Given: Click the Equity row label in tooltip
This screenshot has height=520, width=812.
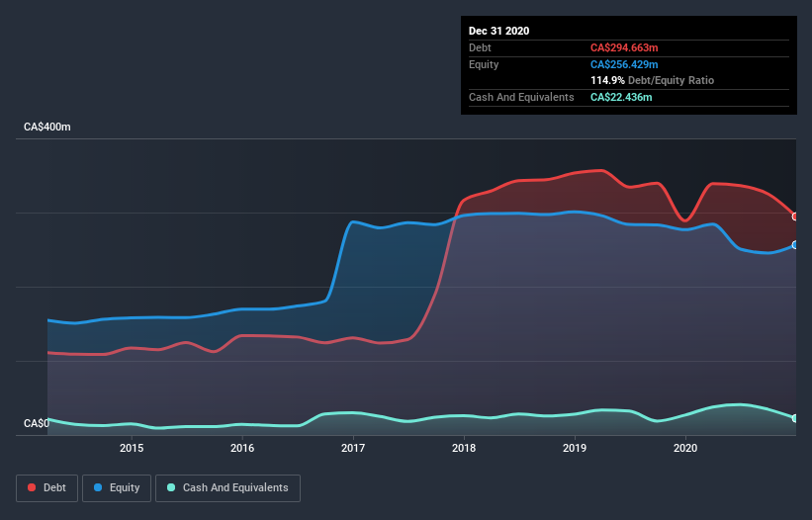Looking at the screenshot, I should [x=484, y=64].
